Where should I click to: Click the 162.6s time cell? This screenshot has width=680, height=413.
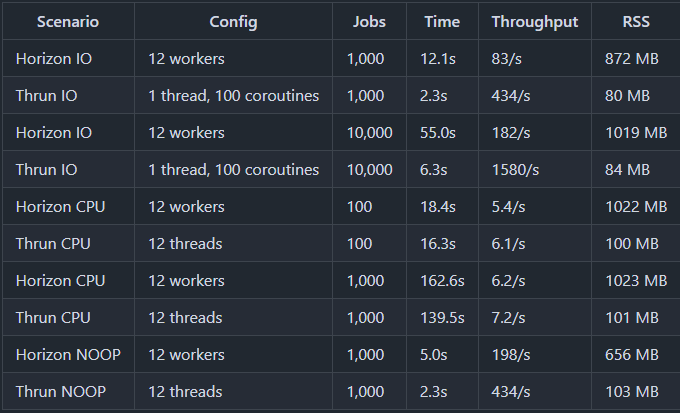click(x=442, y=281)
